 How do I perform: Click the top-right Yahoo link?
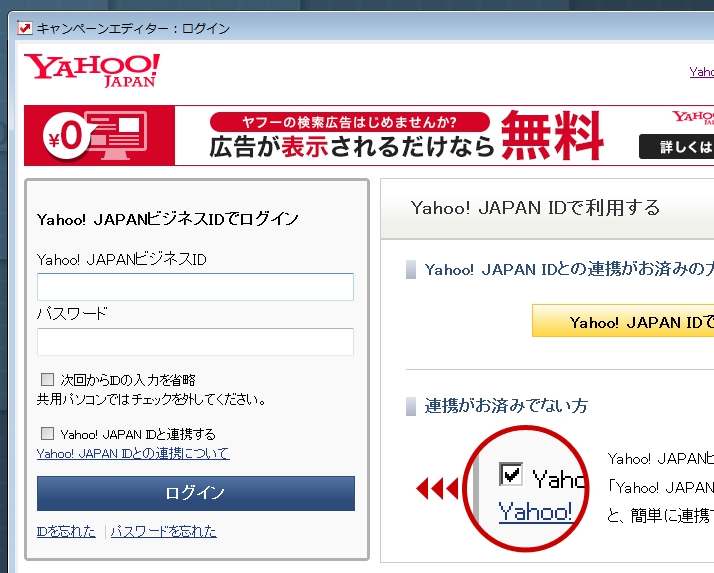click(701, 72)
